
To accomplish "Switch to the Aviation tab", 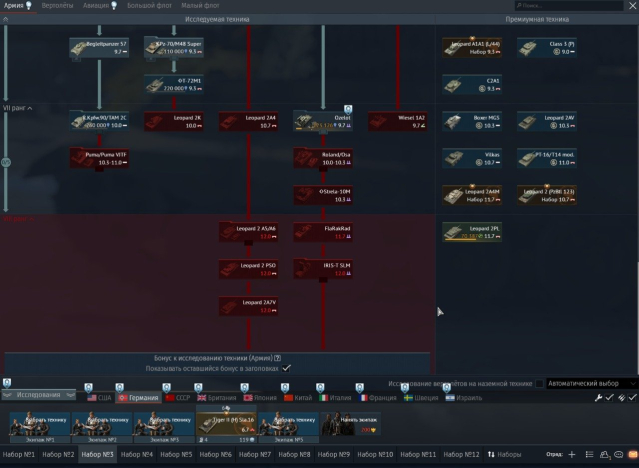I will (99, 6).
